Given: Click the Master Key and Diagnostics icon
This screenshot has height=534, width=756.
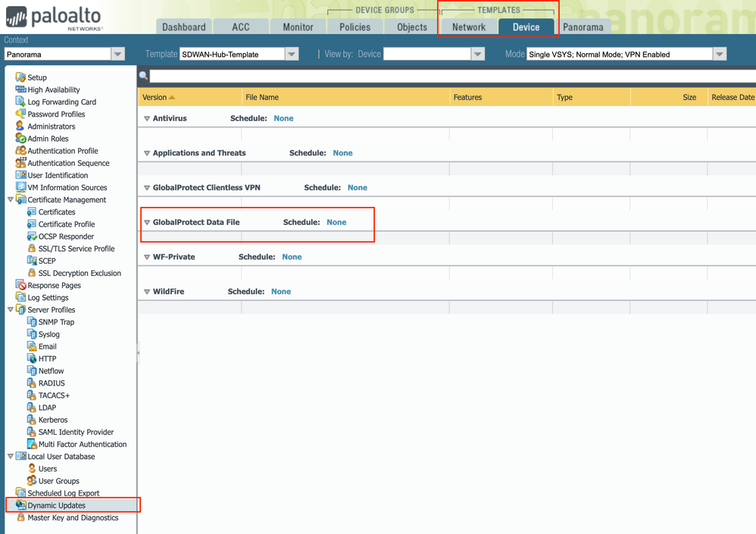Looking at the screenshot, I should pos(20,518).
